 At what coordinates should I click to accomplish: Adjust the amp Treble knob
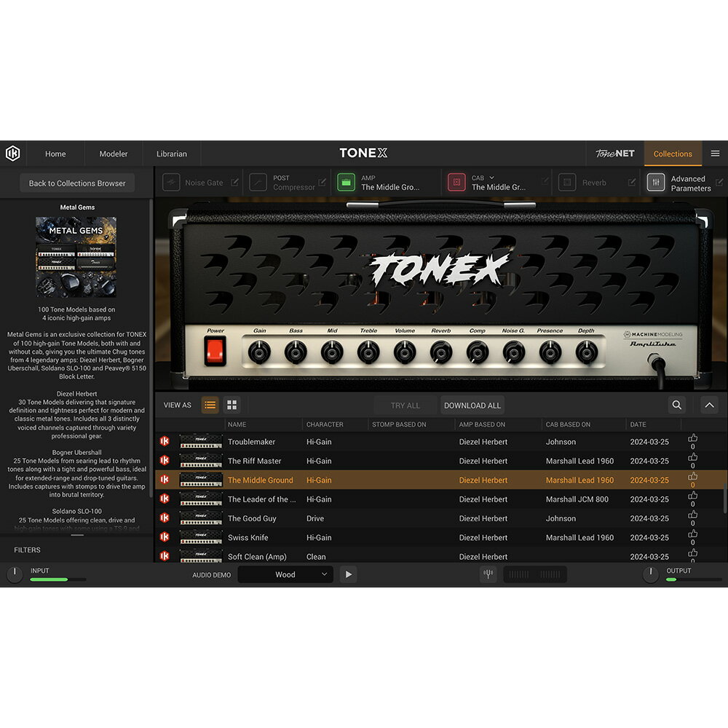(x=368, y=352)
